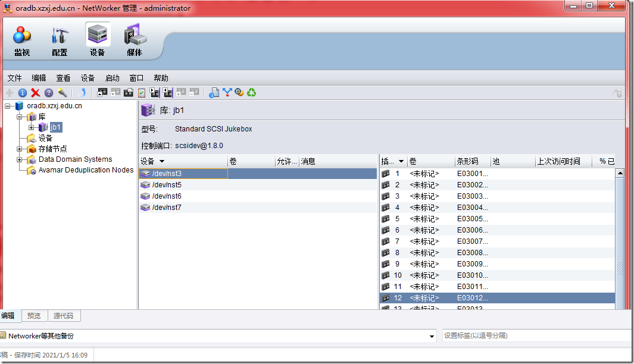Click the purple question-mark help icon

point(49,93)
